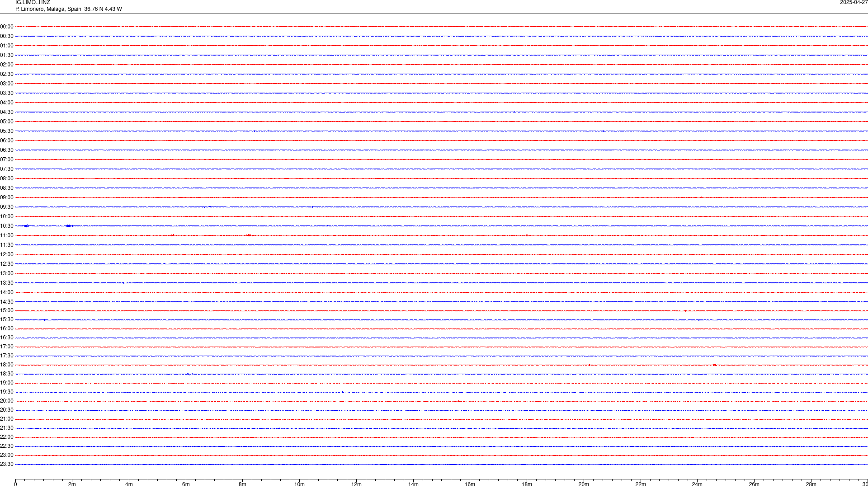This screenshot has height=488, width=868.
Task: Select the 12:00 time label
Action: pos(7,254)
